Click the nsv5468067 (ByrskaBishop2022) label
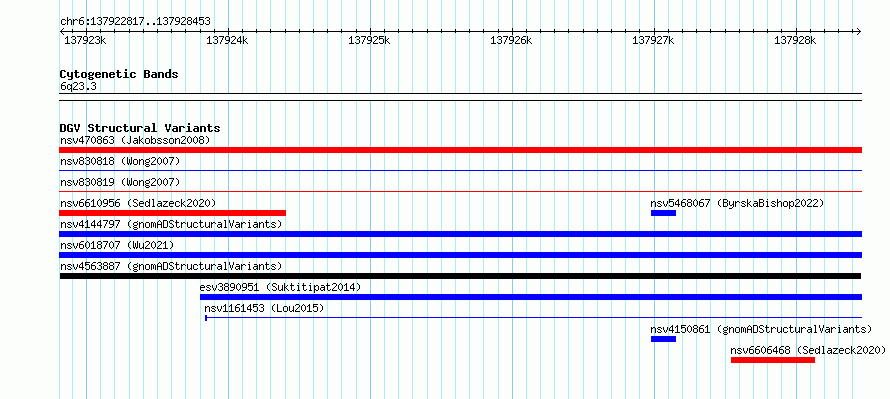This screenshot has height=399, width=890. tap(737, 203)
